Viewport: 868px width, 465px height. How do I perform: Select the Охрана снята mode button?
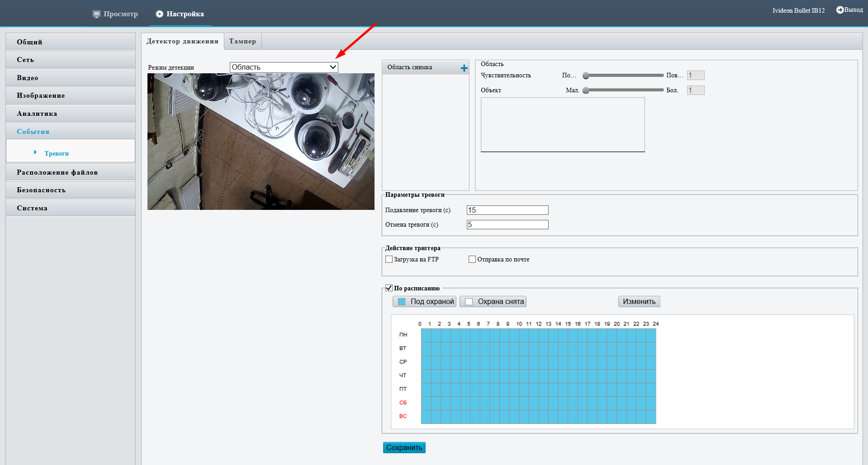493,302
